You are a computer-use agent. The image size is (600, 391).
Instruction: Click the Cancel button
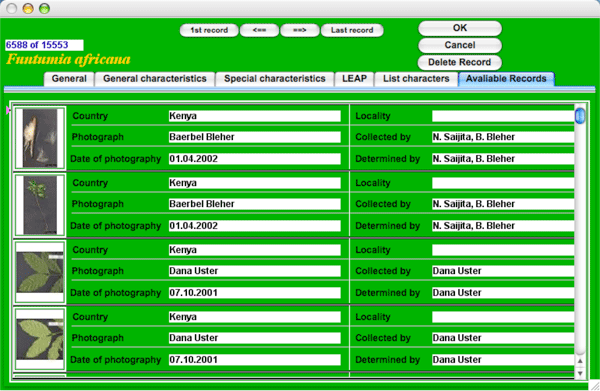pos(460,45)
